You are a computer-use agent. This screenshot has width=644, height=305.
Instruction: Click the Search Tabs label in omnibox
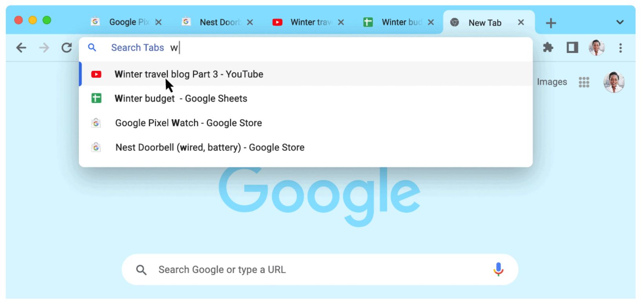pos(137,48)
